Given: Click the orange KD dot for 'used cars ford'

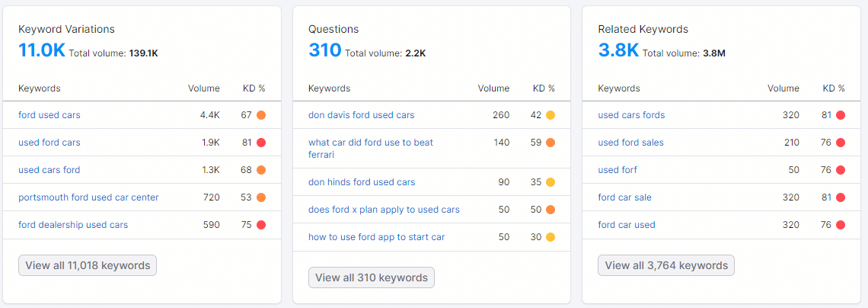Looking at the screenshot, I should (261, 170).
